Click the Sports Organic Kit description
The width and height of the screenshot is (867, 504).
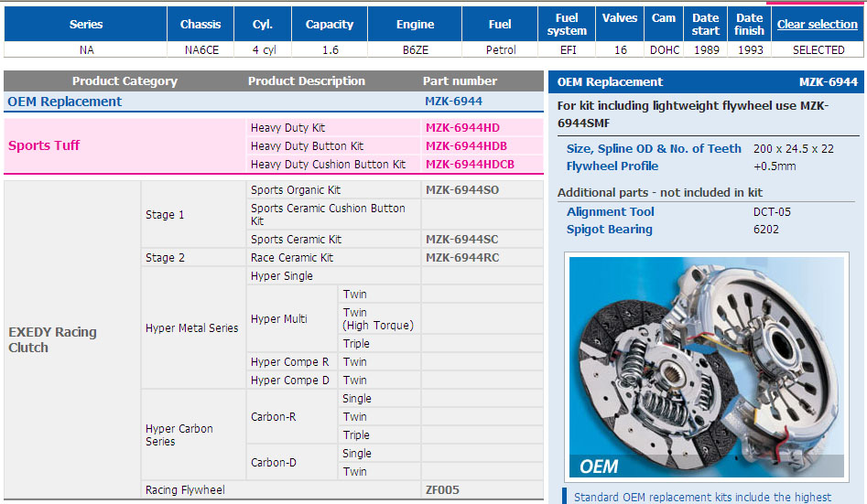[296, 190]
